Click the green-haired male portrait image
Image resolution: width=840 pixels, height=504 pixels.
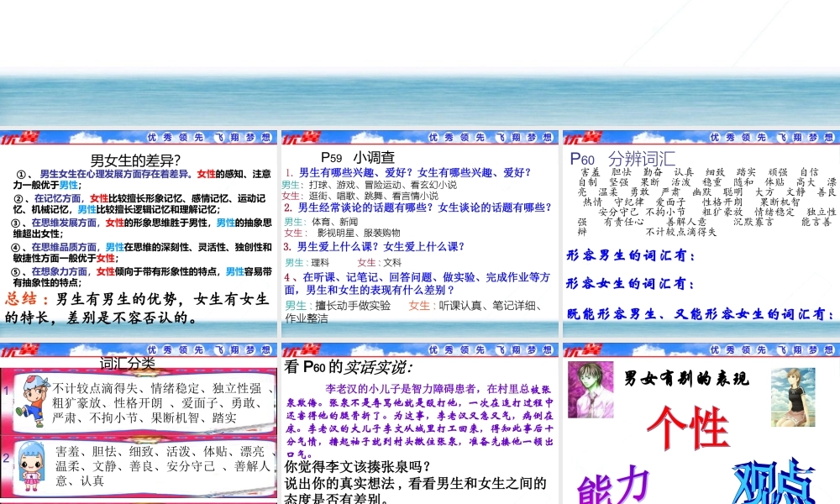pos(591,390)
